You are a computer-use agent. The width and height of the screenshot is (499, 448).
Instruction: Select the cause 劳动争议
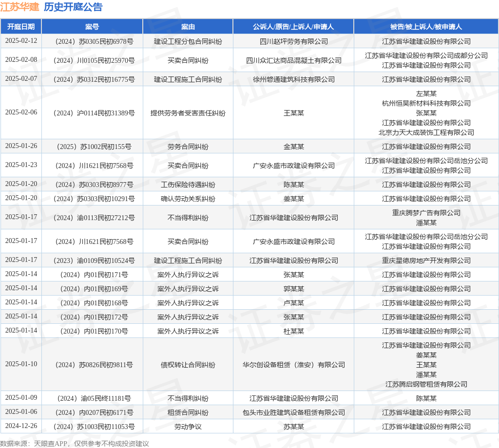[188, 427]
